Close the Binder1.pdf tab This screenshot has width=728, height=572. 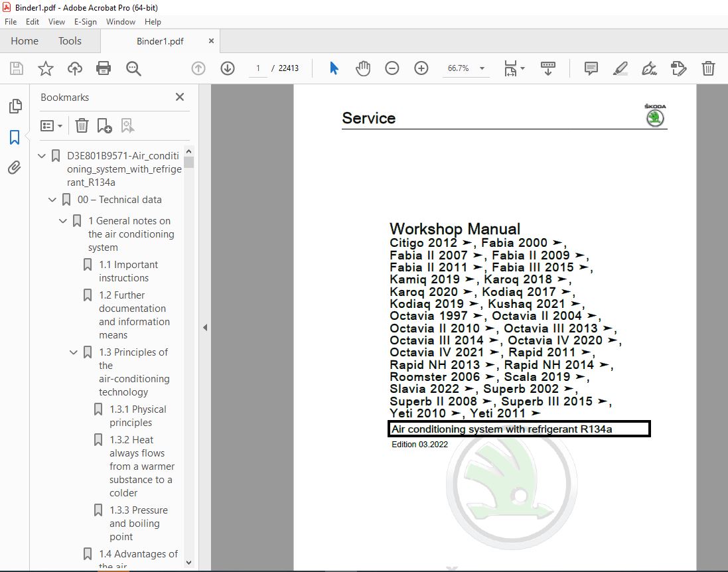211,41
